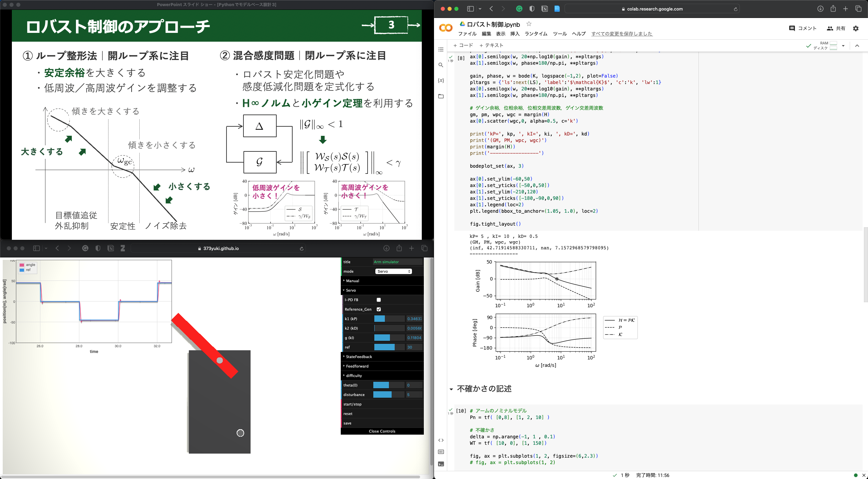This screenshot has height=479, width=868.
Task: Open the RAM/ディスク resource dropdown arrow
Action: click(x=843, y=46)
